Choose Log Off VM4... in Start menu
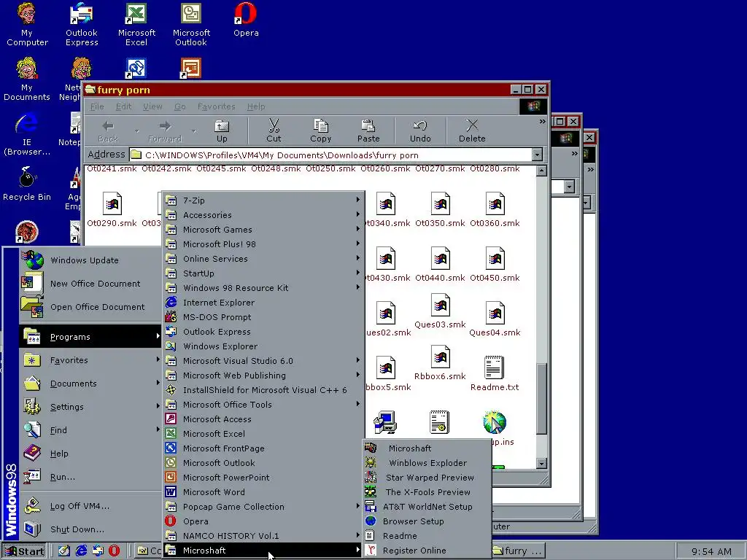This screenshot has width=747, height=560. [x=90, y=506]
